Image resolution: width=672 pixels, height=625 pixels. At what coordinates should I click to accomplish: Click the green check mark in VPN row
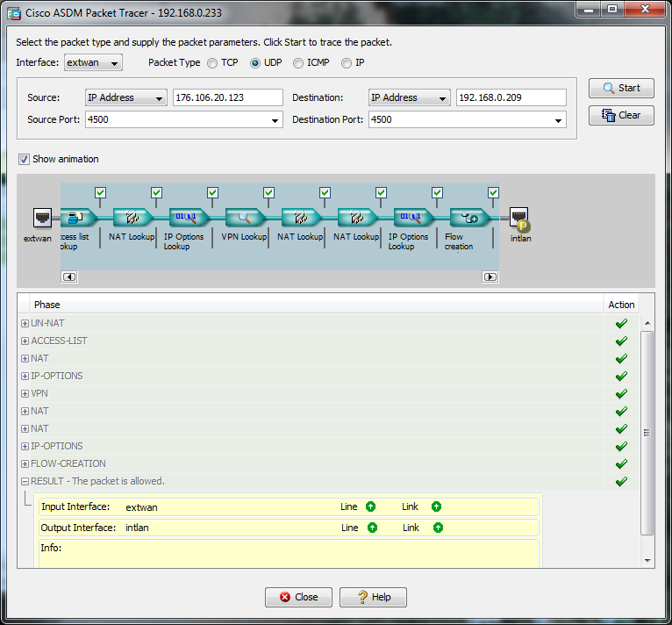621,394
